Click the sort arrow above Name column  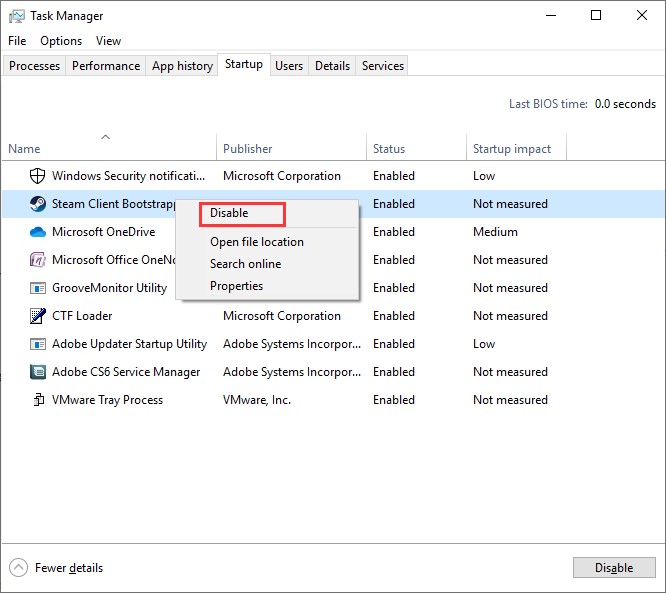(x=105, y=137)
